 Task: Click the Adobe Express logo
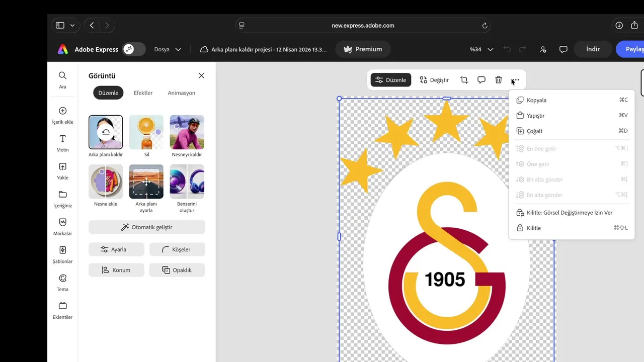(62, 49)
